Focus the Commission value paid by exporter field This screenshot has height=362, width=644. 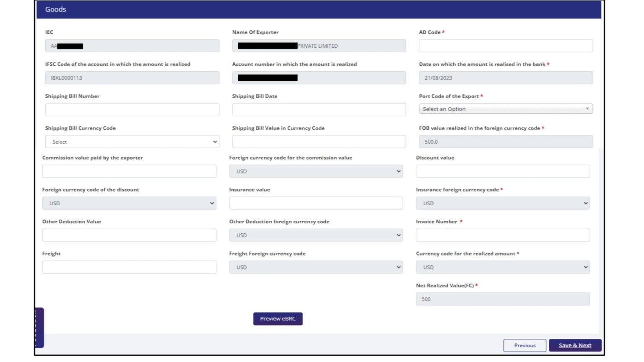[x=129, y=171]
